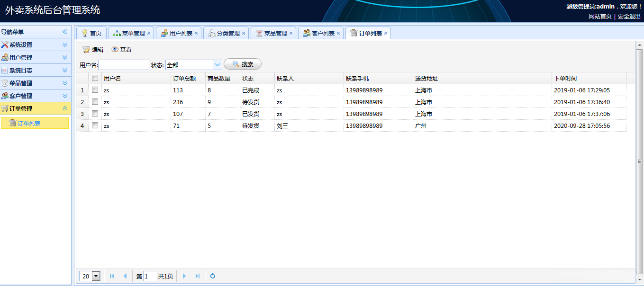The height and width of the screenshot is (286, 644).
Task: Click the cart icon on 订单列表 tab
Action: click(354, 33)
